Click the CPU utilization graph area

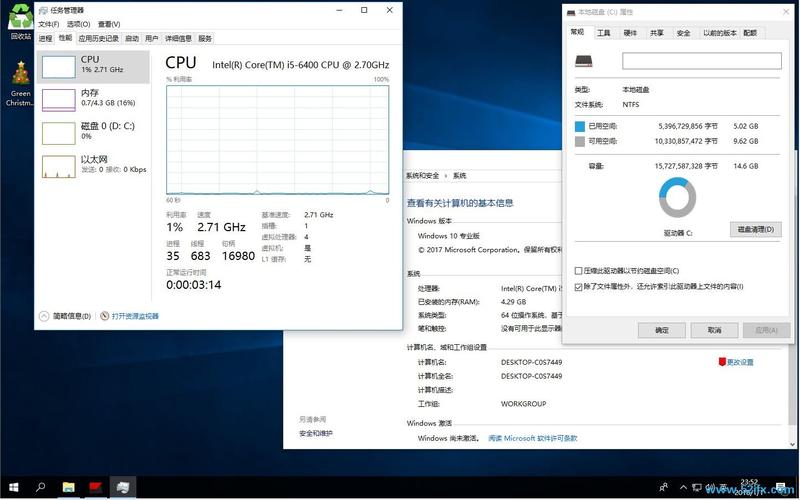[x=278, y=140]
